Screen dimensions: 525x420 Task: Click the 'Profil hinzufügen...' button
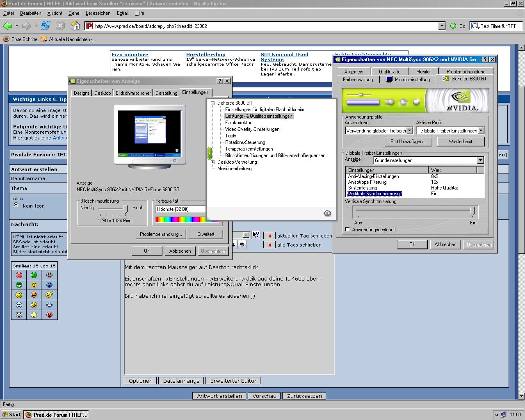tap(408, 142)
